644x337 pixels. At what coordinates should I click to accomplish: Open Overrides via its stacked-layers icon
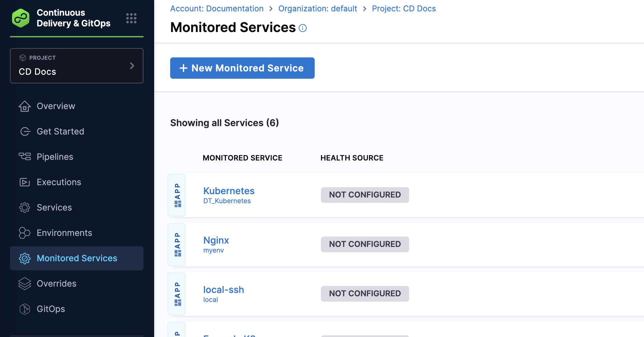click(25, 284)
